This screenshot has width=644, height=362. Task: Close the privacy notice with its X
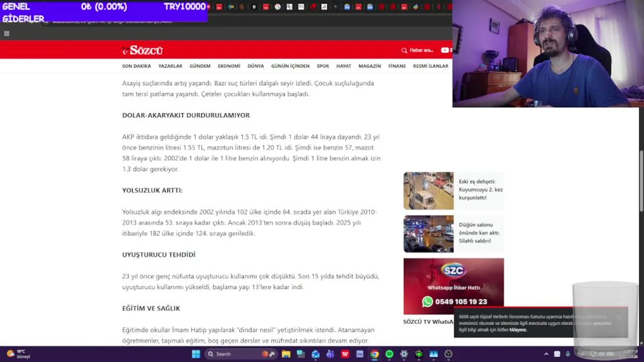pos(619,317)
